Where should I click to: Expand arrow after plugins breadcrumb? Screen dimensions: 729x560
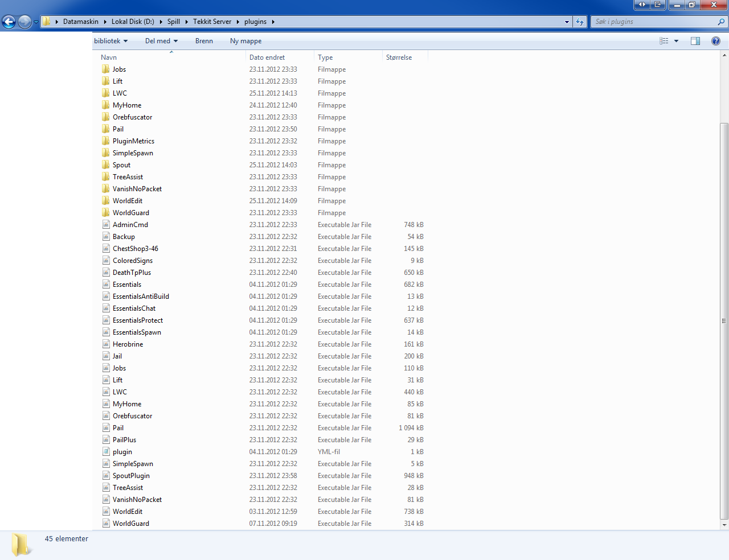[273, 22]
